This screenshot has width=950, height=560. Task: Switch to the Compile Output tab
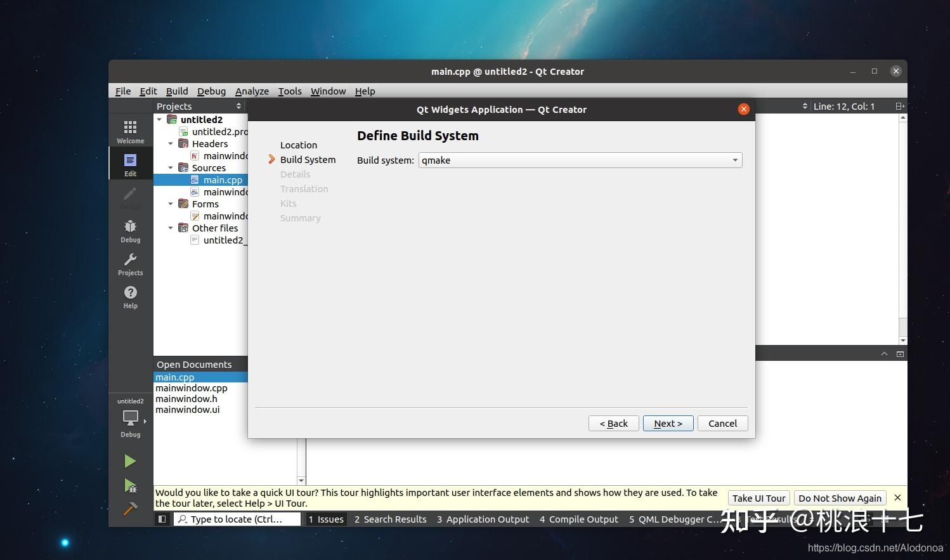click(x=578, y=519)
